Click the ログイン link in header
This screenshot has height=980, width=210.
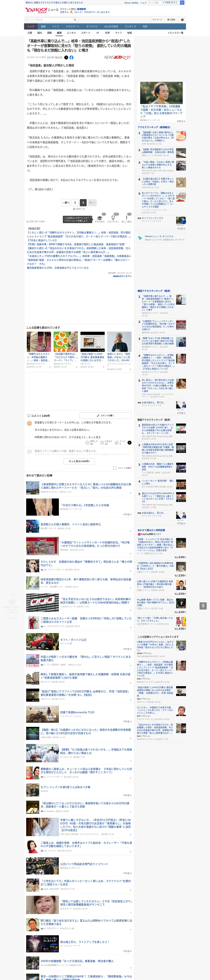point(64,12)
